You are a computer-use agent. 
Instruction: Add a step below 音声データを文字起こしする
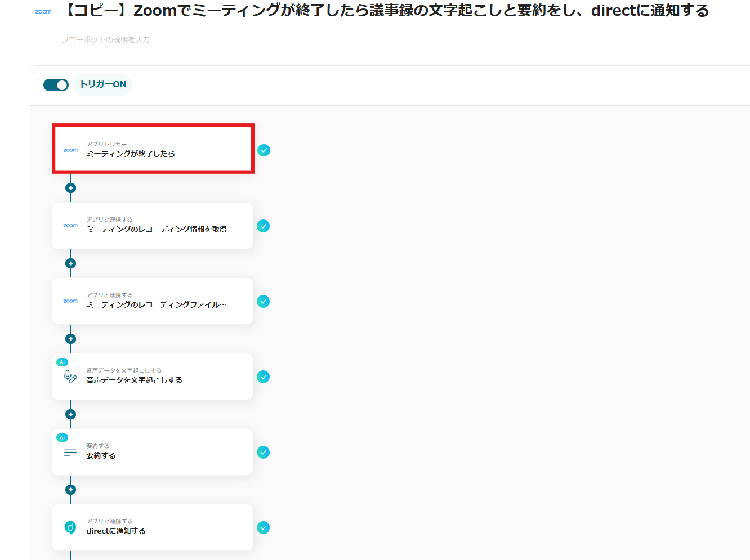click(70, 414)
